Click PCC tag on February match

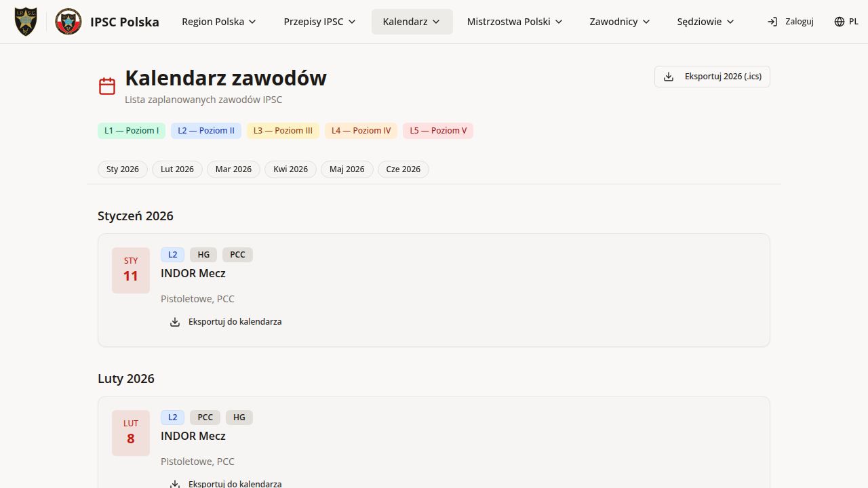point(205,418)
